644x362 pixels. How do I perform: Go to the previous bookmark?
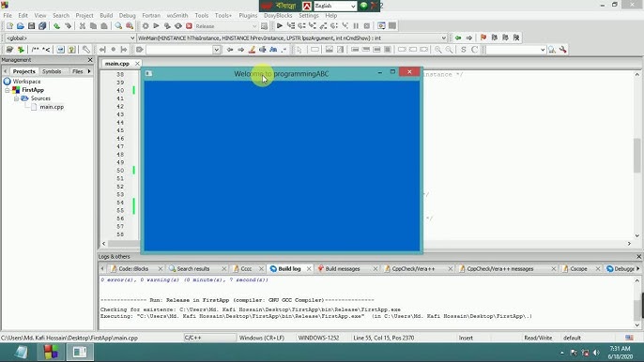495,38
